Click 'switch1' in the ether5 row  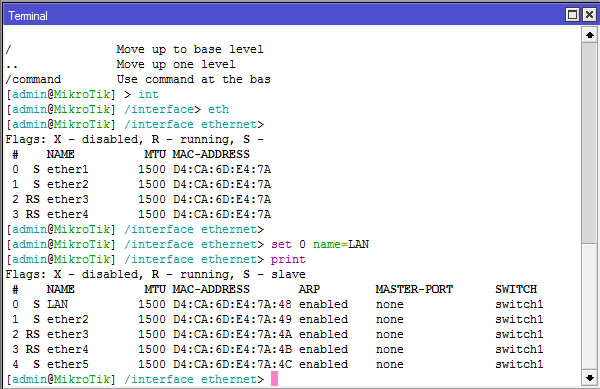(x=519, y=364)
